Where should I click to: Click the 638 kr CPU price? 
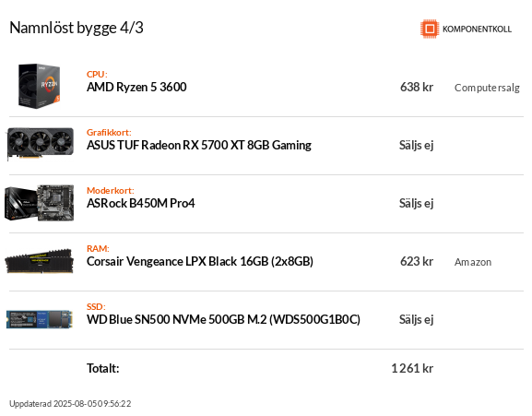[417, 88]
